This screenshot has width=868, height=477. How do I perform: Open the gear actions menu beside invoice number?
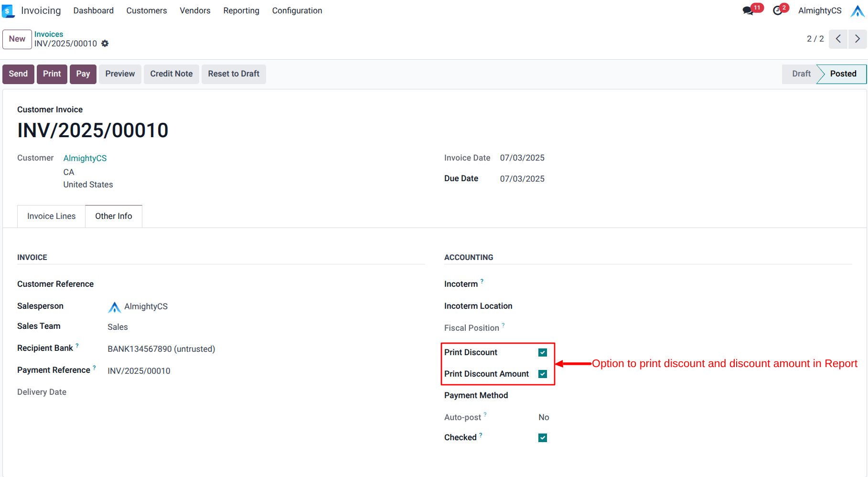105,43
